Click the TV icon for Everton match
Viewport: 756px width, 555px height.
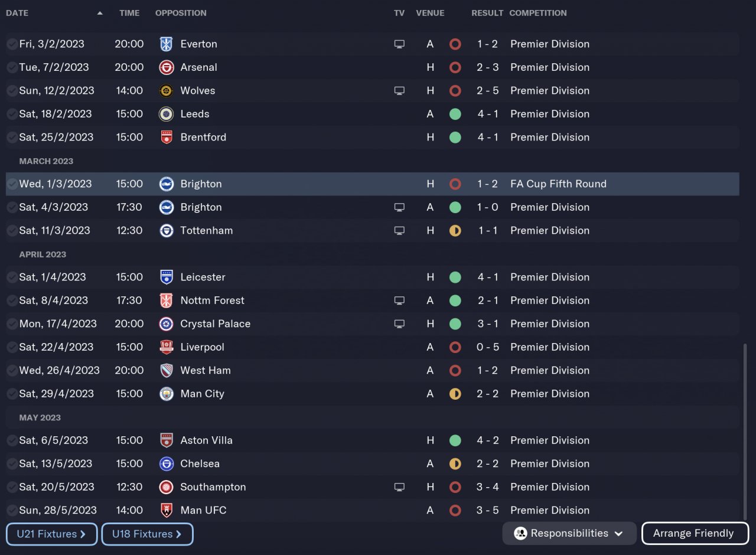(399, 44)
